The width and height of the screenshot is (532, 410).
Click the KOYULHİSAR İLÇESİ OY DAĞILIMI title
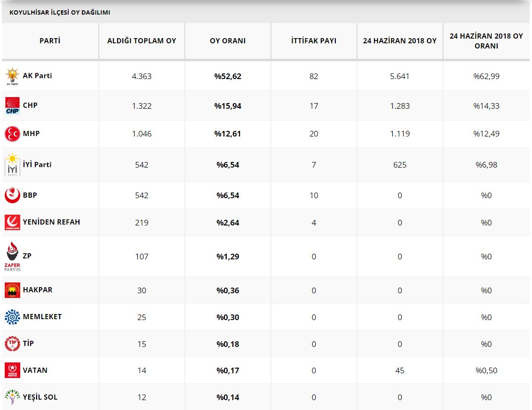pos(60,13)
